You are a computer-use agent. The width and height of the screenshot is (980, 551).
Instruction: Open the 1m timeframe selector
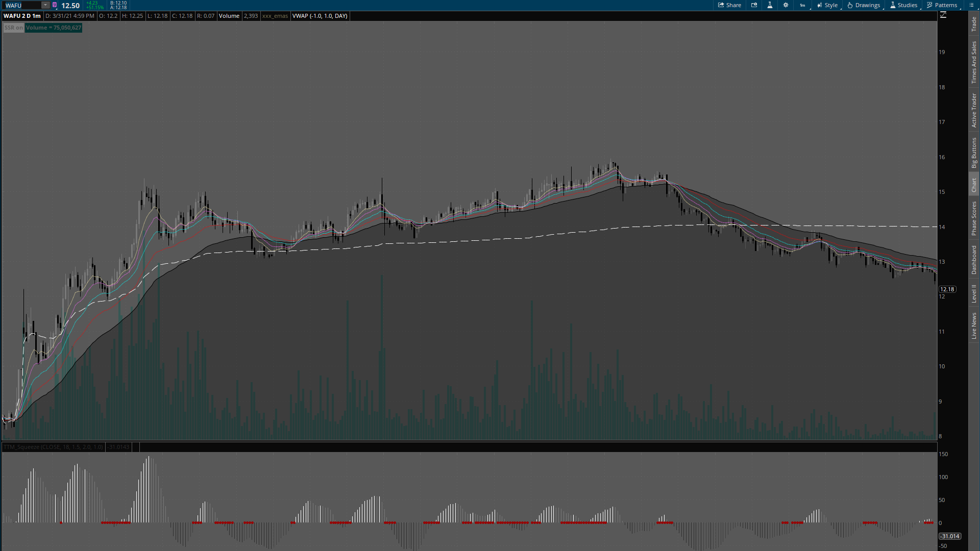[802, 5]
